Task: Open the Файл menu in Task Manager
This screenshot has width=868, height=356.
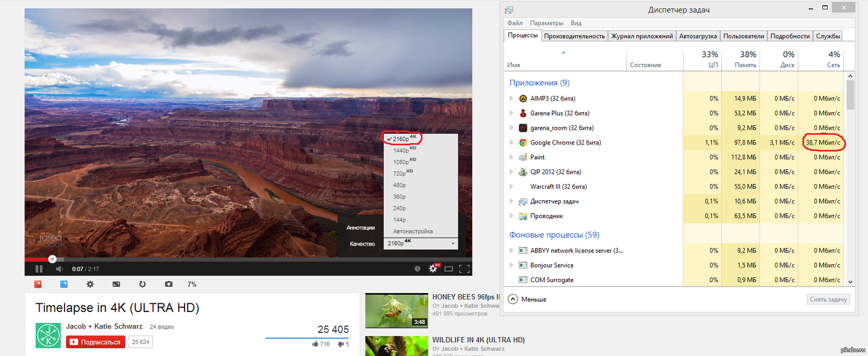Action: 515,23
